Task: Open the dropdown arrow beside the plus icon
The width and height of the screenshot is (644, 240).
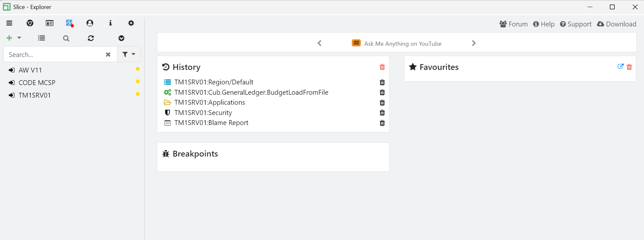Action: [x=19, y=38]
